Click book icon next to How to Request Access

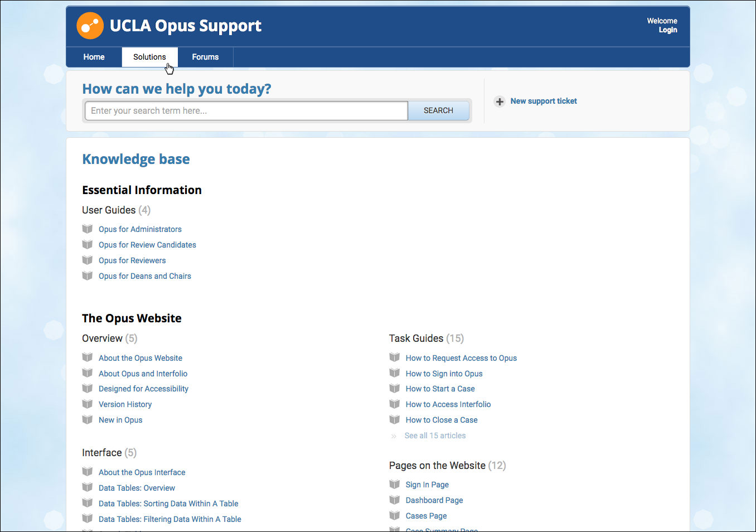395,357
